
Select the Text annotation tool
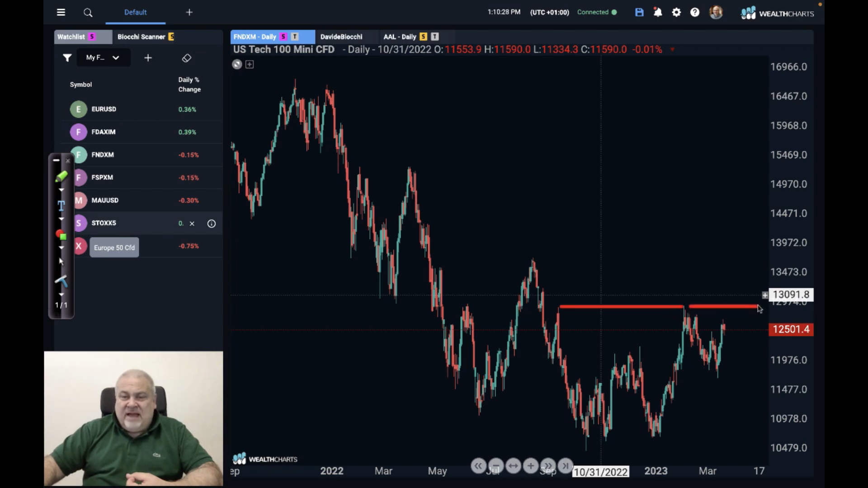tap(61, 206)
